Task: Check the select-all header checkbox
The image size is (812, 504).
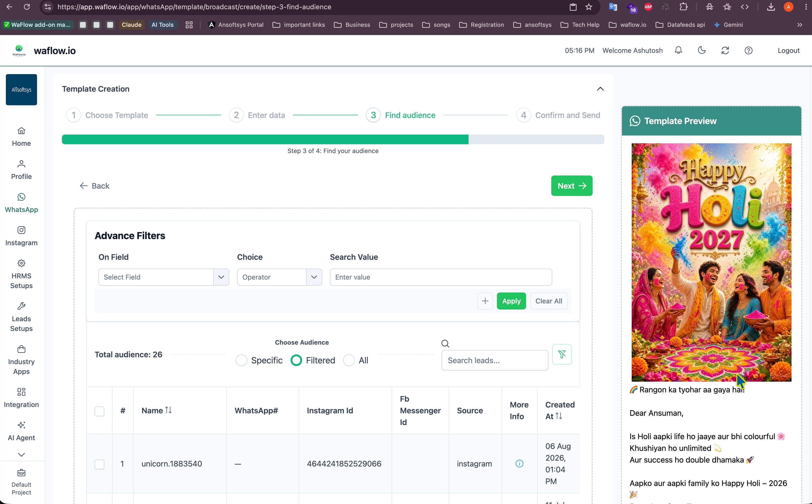Action: coord(99,411)
